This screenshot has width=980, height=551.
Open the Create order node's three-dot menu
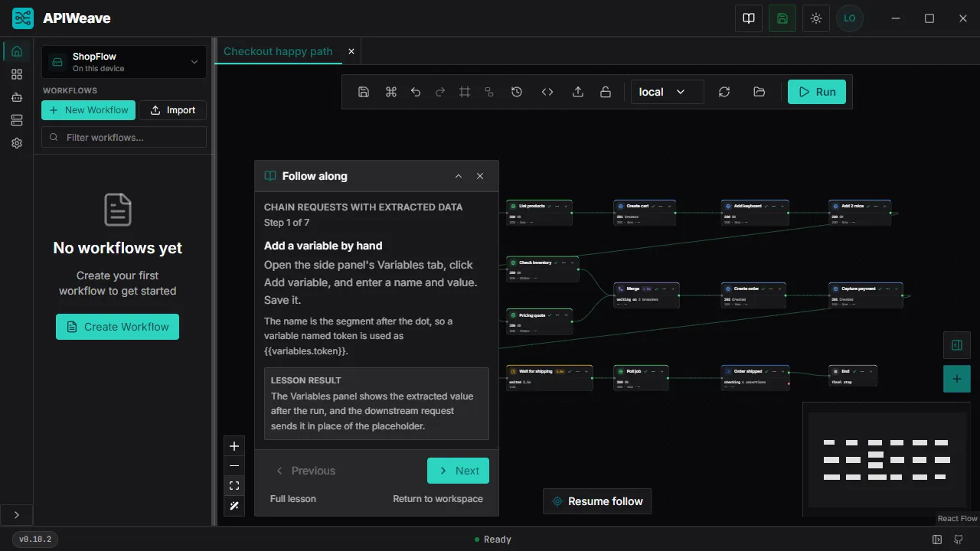click(773, 289)
